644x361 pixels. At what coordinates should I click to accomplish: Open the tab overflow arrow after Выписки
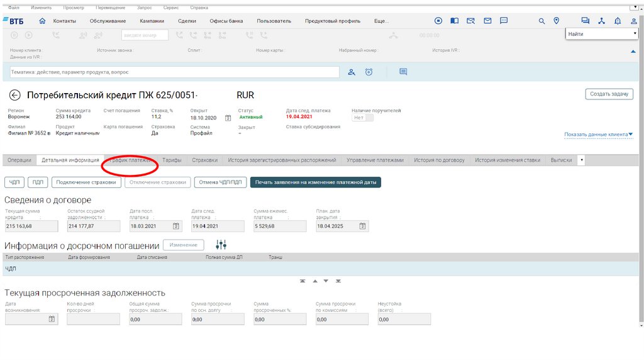[x=582, y=160]
